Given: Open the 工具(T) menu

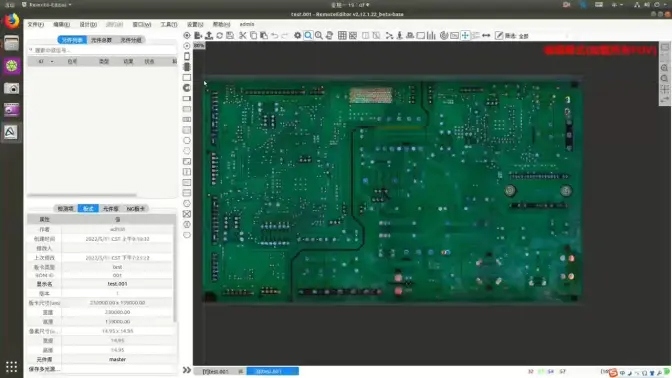Looking at the screenshot, I should tap(169, 24).
